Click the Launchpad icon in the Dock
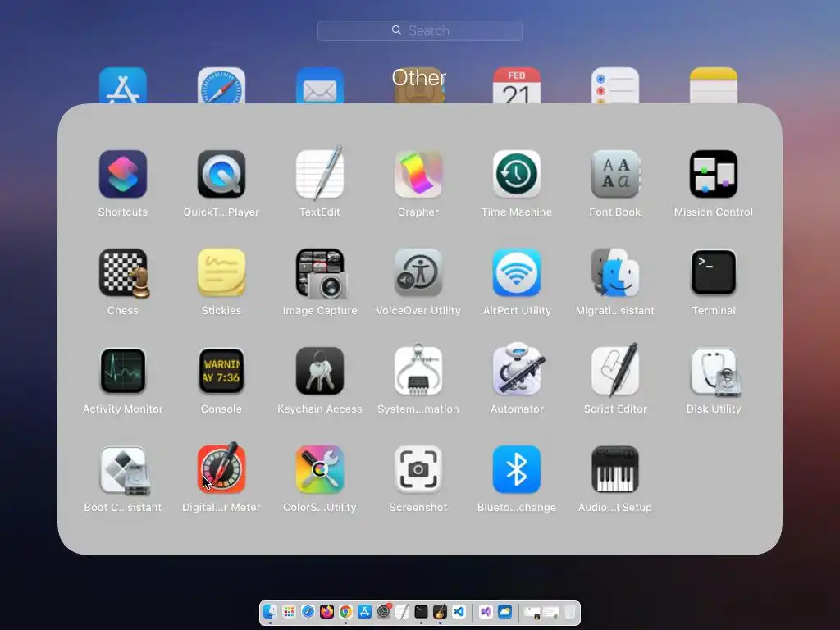Viewport: 840px width, 630px height. click(x=289, y=612)
